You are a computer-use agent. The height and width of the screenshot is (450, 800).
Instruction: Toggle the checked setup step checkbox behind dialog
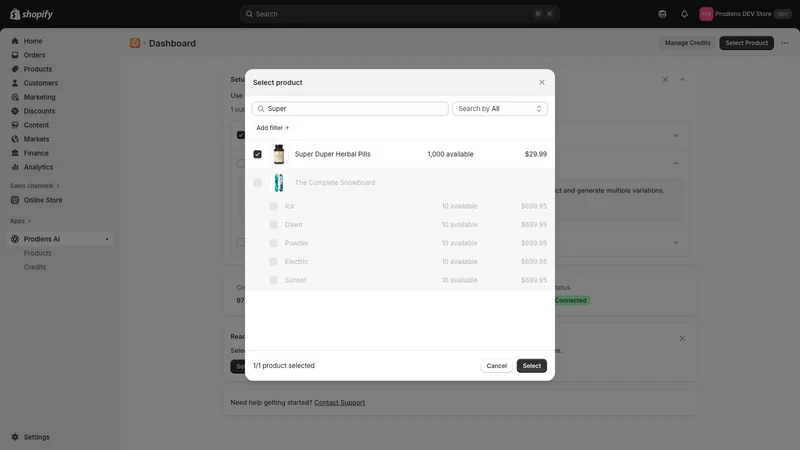[240, 135]
